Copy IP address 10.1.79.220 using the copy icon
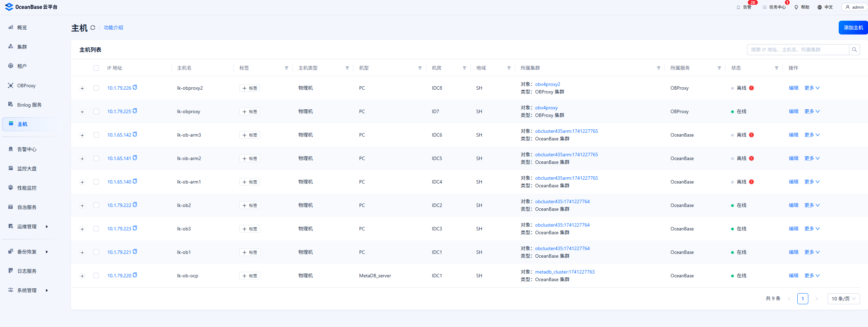This screenshot has height=327, width=868. 135,275
